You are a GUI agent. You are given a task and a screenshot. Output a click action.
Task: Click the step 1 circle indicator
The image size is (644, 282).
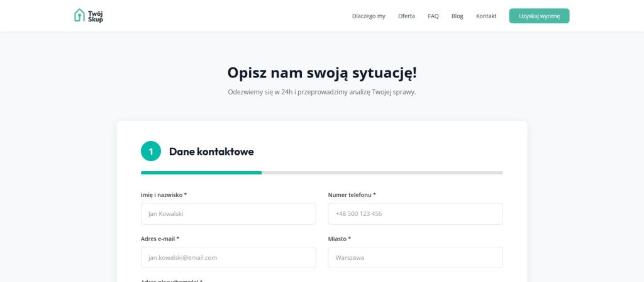coord(151,151)
